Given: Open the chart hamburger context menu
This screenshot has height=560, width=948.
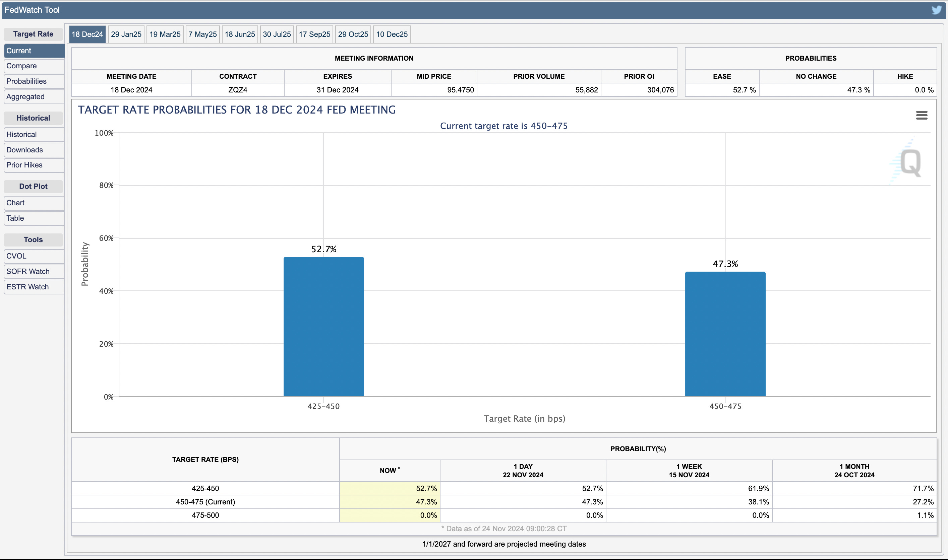Looking at the screenshot, I should coord(922,115).
